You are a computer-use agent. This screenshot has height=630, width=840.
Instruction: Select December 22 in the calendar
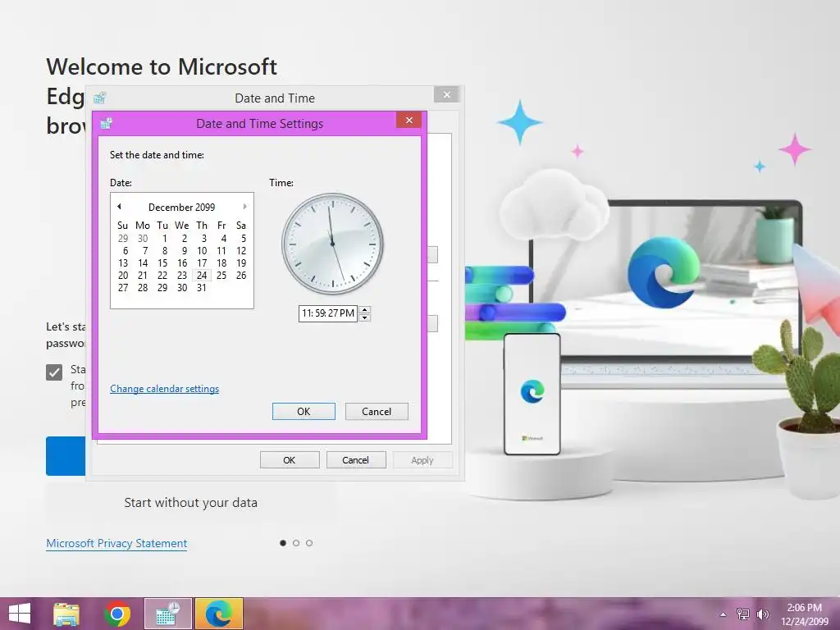tap(162, 276)
